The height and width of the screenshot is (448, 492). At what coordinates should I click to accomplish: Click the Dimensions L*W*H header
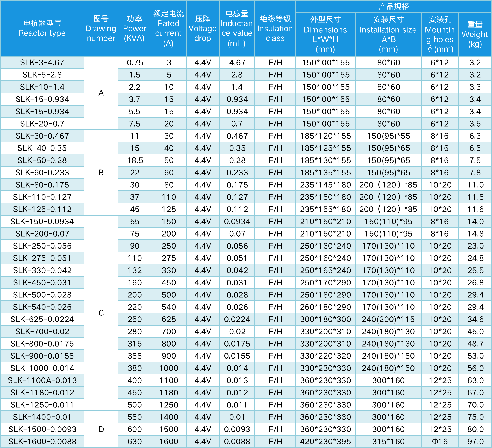coord(325,34)
